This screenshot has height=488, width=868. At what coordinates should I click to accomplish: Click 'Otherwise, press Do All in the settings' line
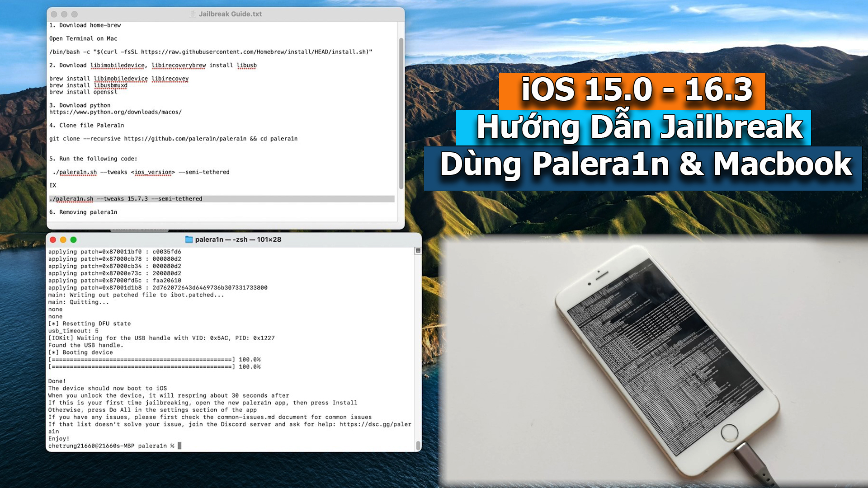[x=152, y=410]
